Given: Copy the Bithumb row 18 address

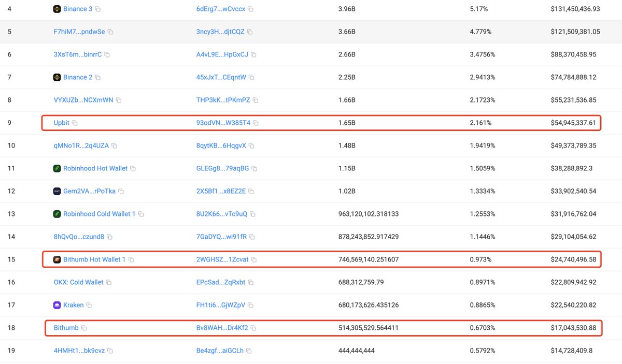Looking at the screenshot, I should point(84,328).
